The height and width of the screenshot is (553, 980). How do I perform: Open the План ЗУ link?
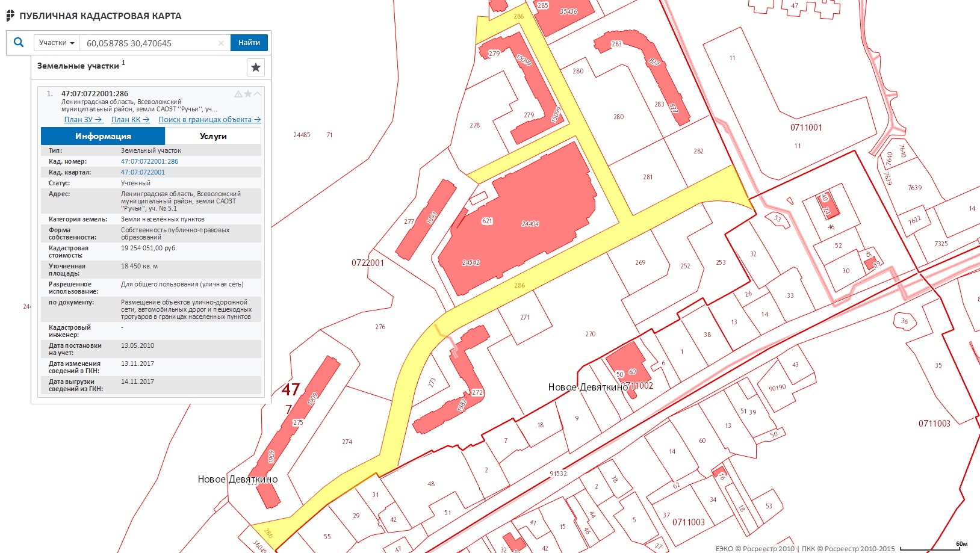(x=84, y=120)
